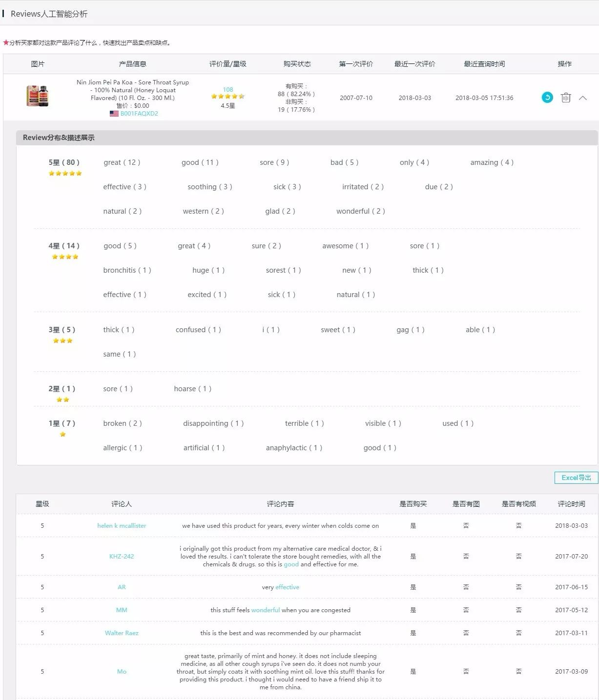Click the 4.5-star rating stars
The image size is (599, 700).
(x=227, y=97)
